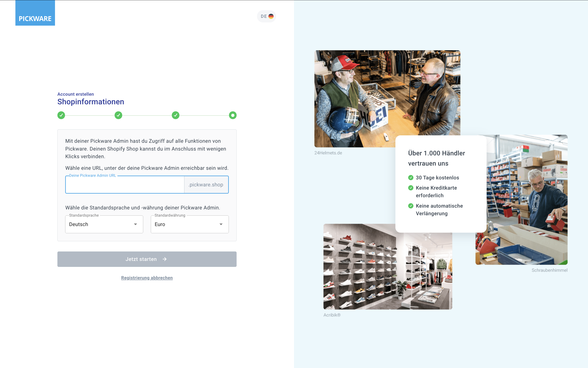
Task: Click checkmark beside Keine automatische Verlängerung
Action: click(x=411, y=206)
